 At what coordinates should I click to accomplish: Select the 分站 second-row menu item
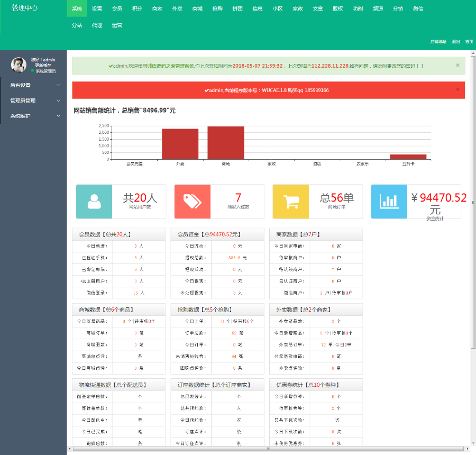pyautogui.click(x=77, y=25)
